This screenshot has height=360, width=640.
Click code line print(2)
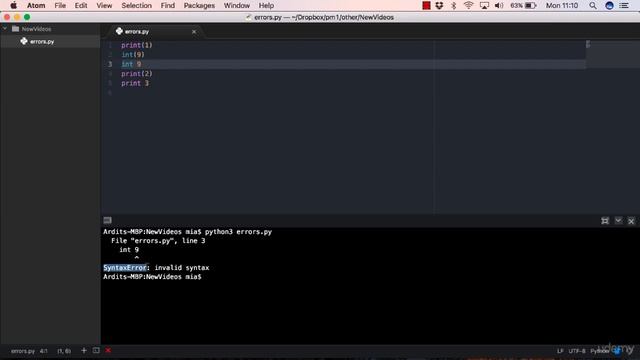tap(136, 73)
